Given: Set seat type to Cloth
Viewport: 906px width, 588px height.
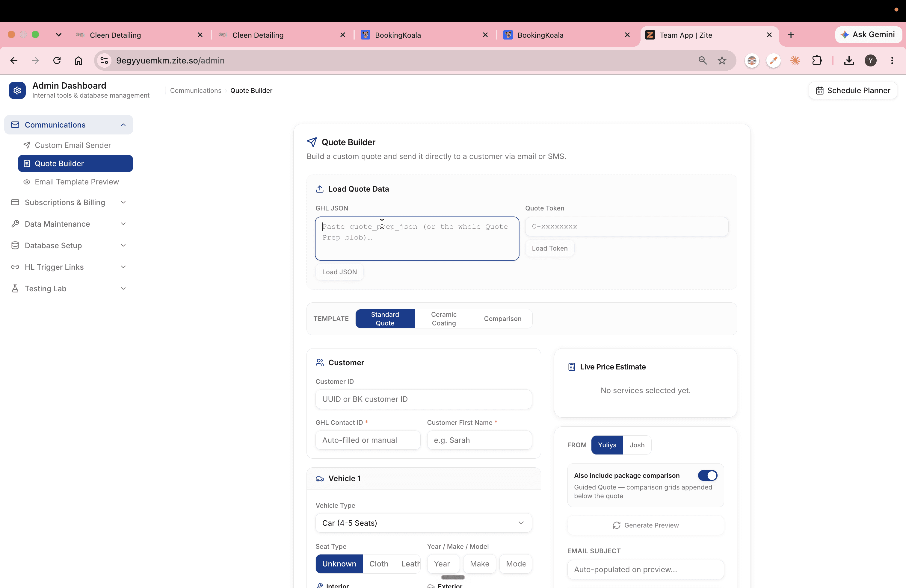Looking at the screenshot, I should point(379,564).
